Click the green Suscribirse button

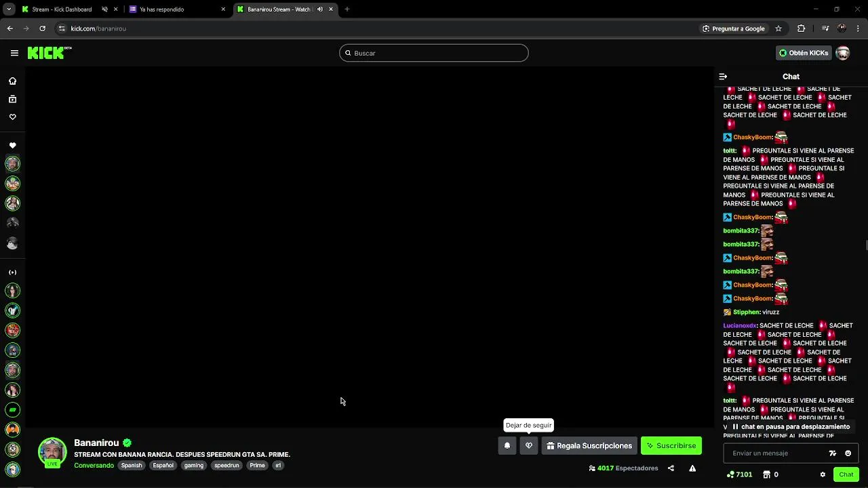pos(671,445)
